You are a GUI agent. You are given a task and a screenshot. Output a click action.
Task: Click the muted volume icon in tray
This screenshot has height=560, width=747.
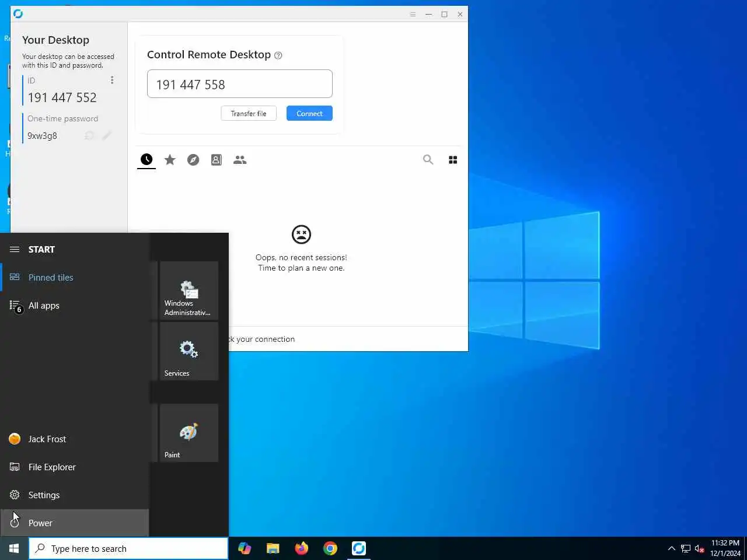coord(700,548)
